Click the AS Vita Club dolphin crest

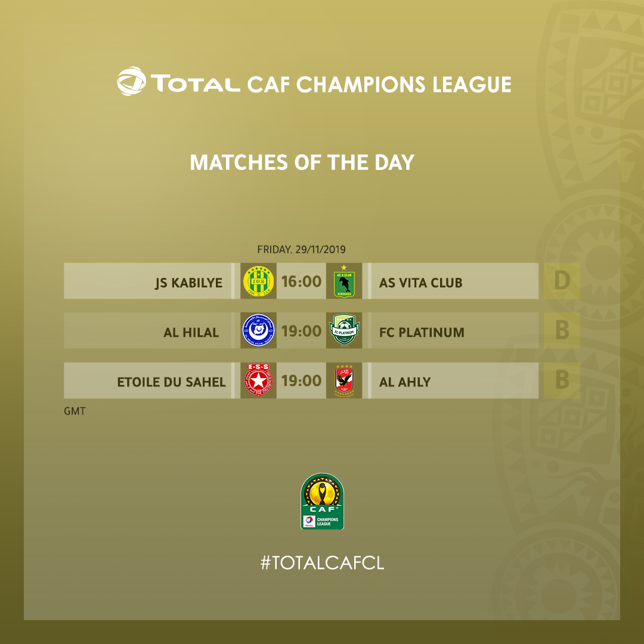[344, 281]
